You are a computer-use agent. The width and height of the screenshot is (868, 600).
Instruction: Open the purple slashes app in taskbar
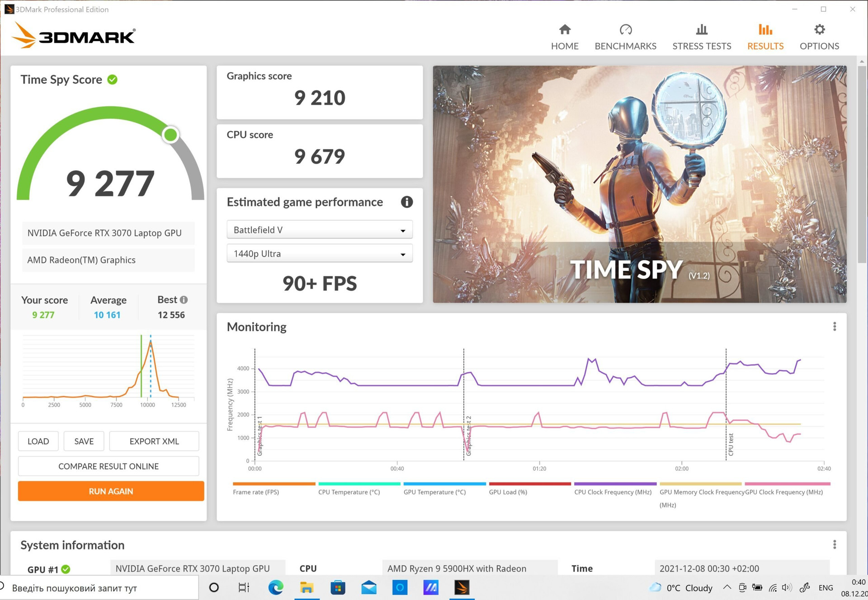(430, 587)
